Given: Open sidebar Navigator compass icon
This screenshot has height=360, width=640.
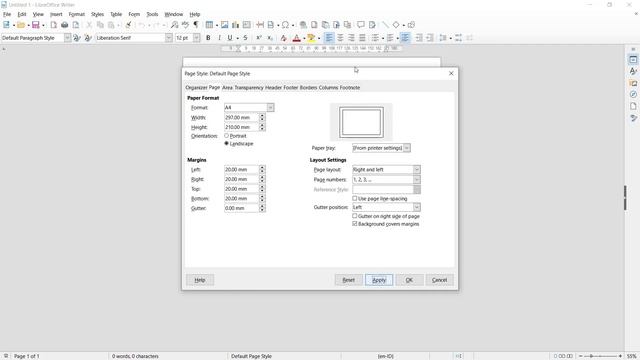Looking at the screenshot, I should tap(633, 94).
